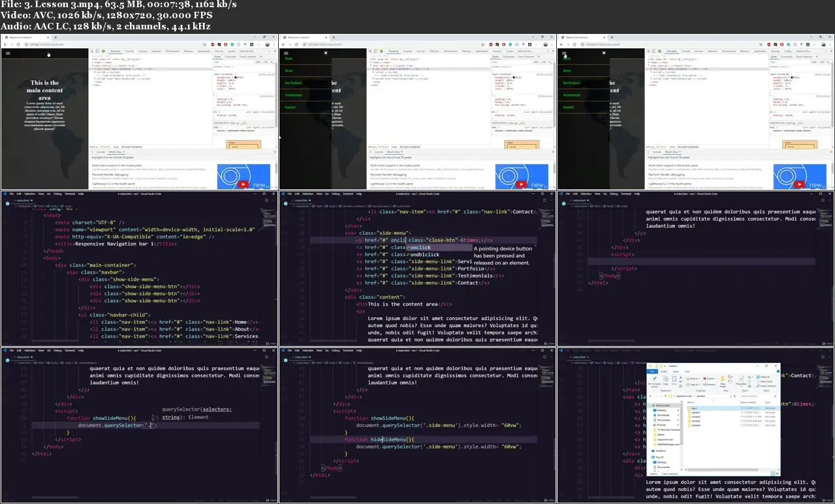Switch File Explorer to the details view toggle

[773, 473]
